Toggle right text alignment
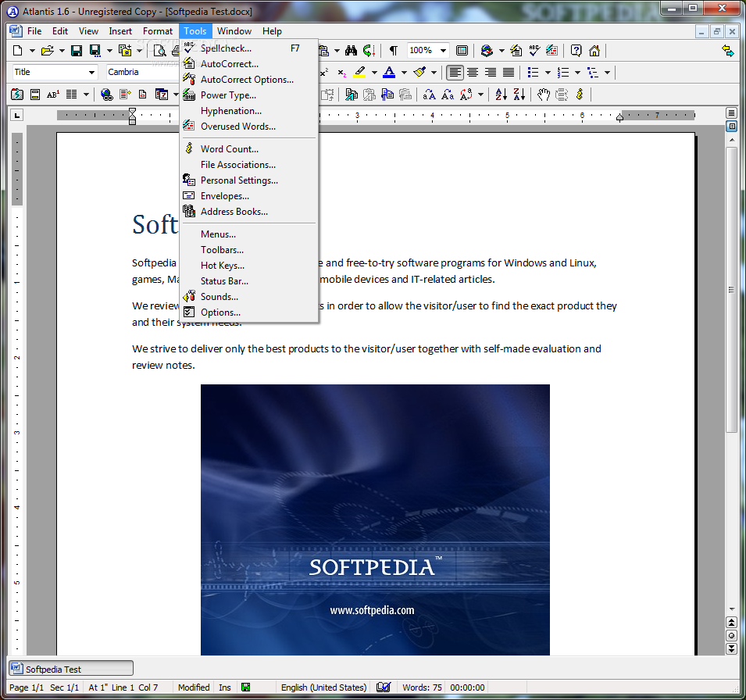Screen dimensions: 746x700 point(491,73)
